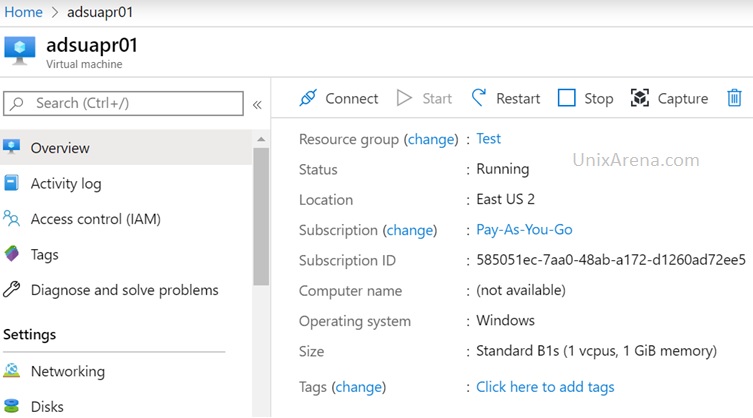Click the Operating system field label
Image resolution: width=753 pixels, height=418 pixels.
tap(355, 321)
